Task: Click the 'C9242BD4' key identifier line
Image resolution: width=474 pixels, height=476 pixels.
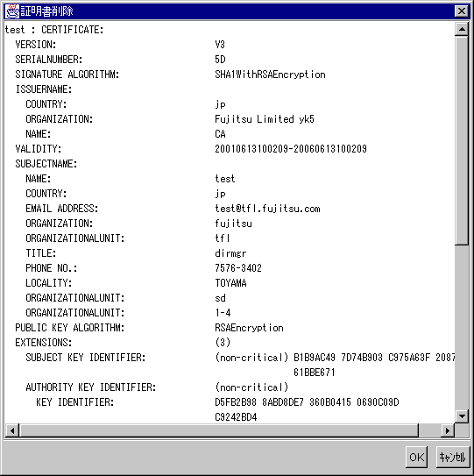Action: point(236,417)
